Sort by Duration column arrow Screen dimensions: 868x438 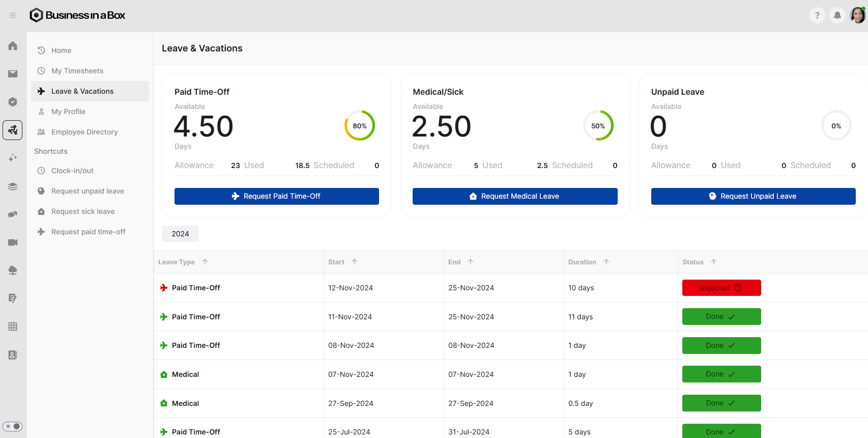pos(606,262)
